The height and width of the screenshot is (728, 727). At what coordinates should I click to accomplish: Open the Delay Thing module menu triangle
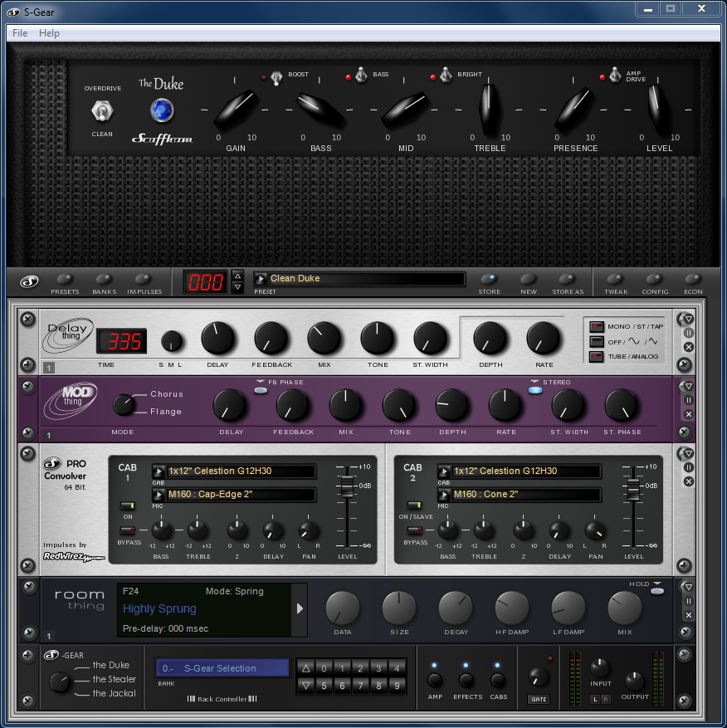coord(689,319)
